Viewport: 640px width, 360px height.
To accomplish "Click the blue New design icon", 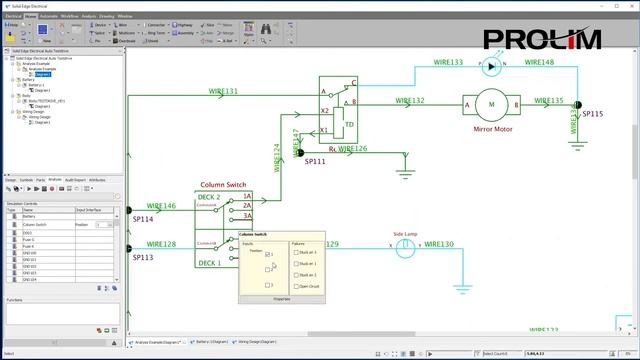I will [42, 29].
